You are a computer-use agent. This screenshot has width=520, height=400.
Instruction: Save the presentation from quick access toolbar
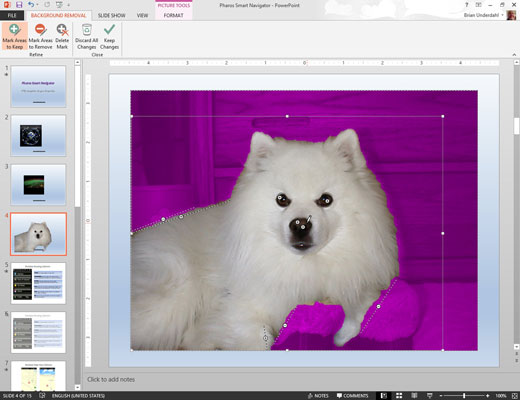19,5
